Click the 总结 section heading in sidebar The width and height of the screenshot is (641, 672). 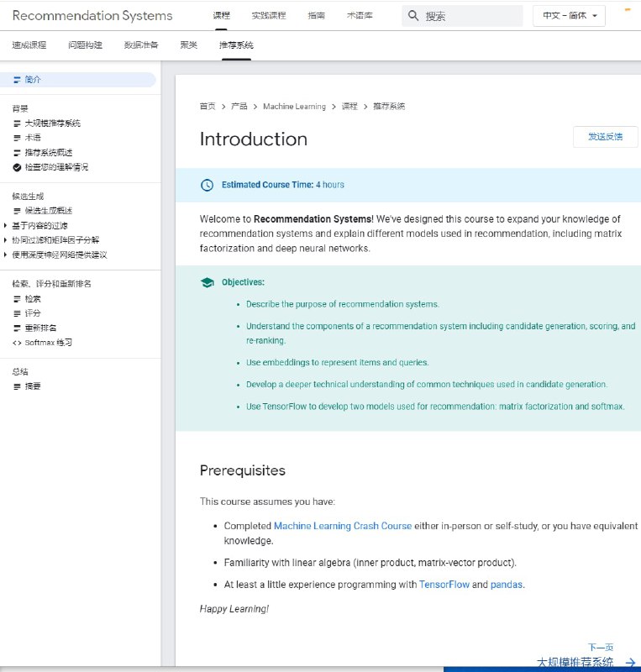pos(20,371)
